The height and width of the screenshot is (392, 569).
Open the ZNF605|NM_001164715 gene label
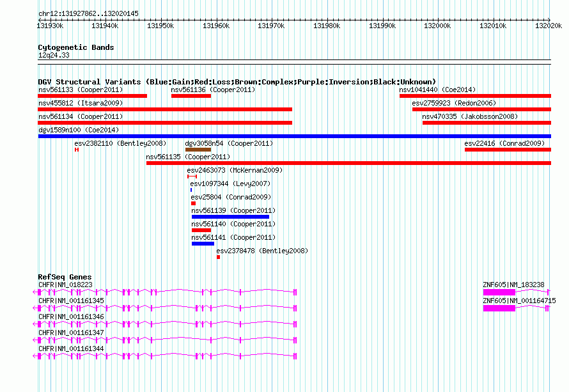[x=519, y=301]
